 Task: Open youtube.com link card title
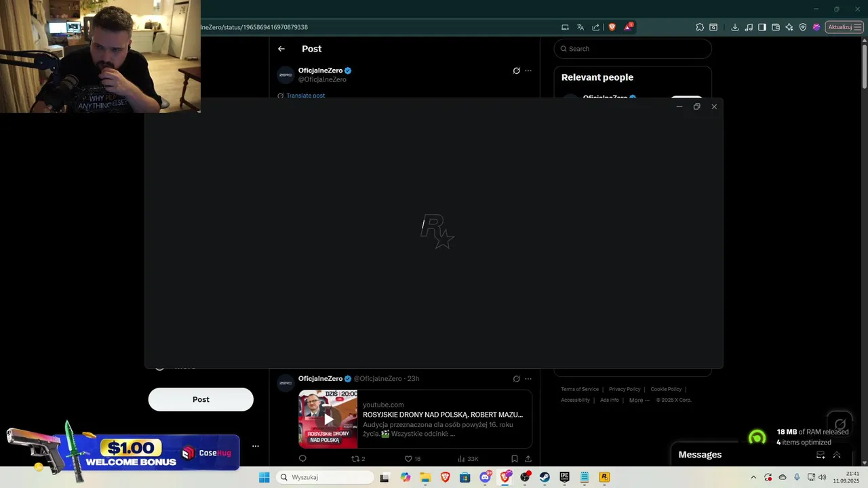(443, 414)
